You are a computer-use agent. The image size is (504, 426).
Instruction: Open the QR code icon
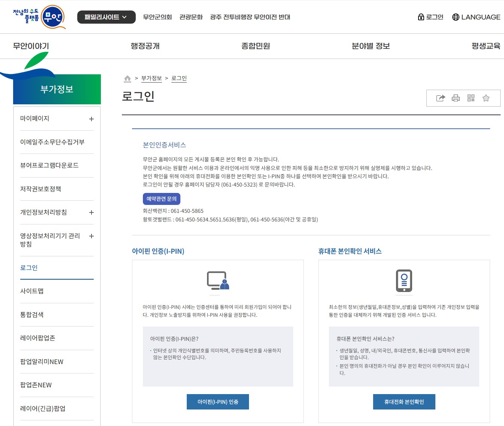[x=471, y=98]
